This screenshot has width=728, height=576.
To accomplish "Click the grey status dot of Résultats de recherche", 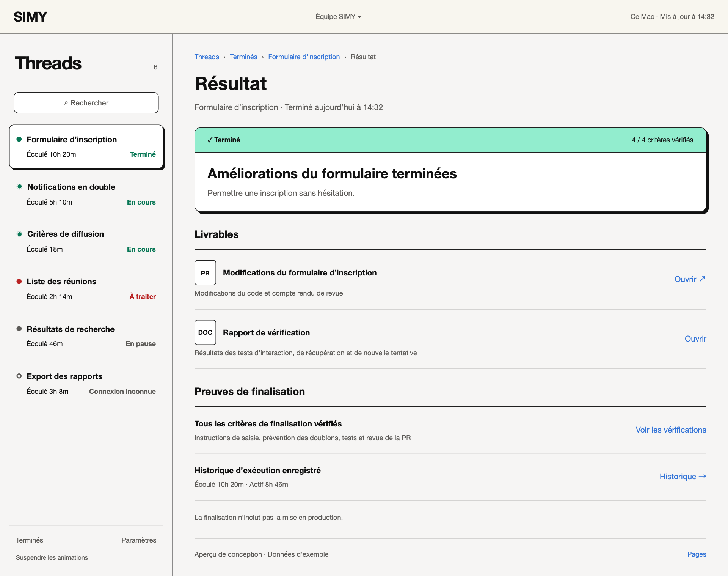I will click(19, 329).
